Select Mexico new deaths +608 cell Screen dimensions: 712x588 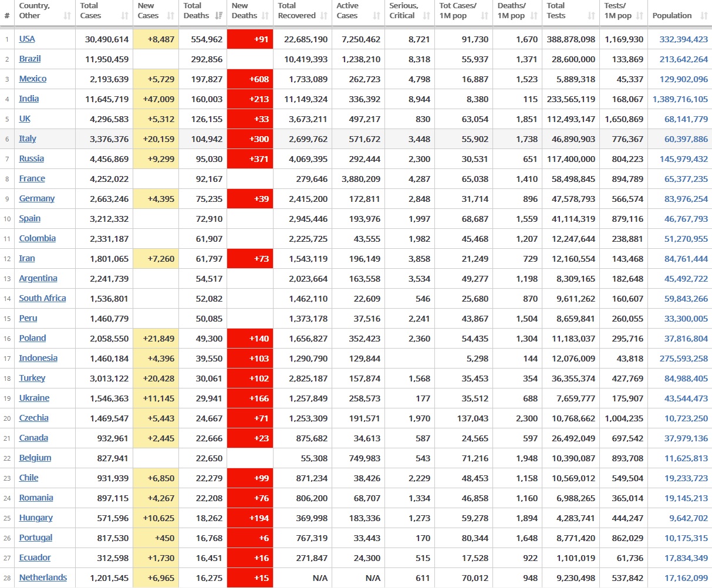[x=250, y=79]
